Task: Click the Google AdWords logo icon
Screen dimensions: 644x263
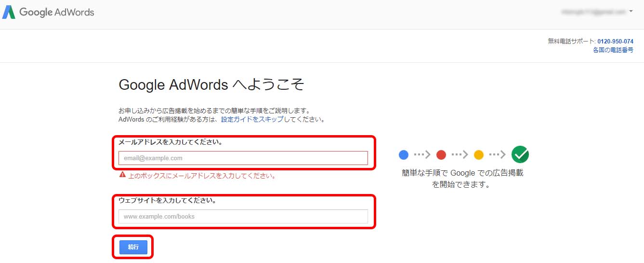Action: coord(9,12)
